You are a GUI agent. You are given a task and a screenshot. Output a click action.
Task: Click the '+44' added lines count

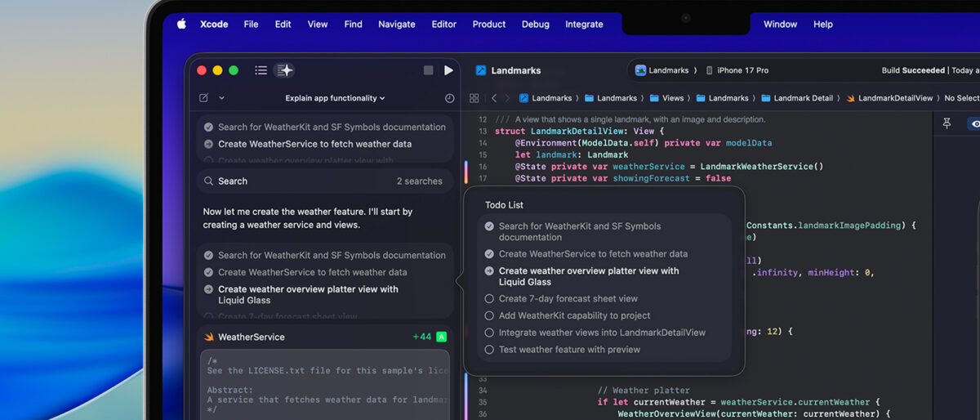(421, 337)
